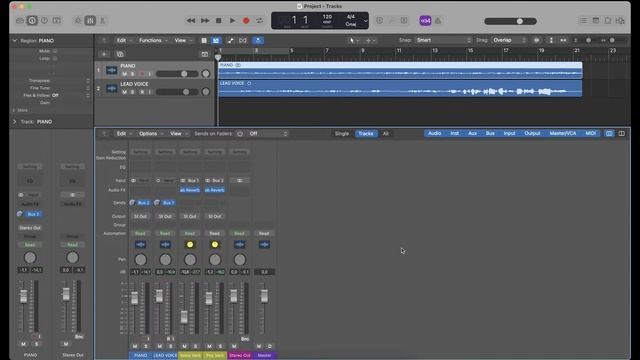This screenshot has width=640, height=360.
Task: Solo the LEAD VOICE mixer channel strip
Action: (x=171, y=346)
